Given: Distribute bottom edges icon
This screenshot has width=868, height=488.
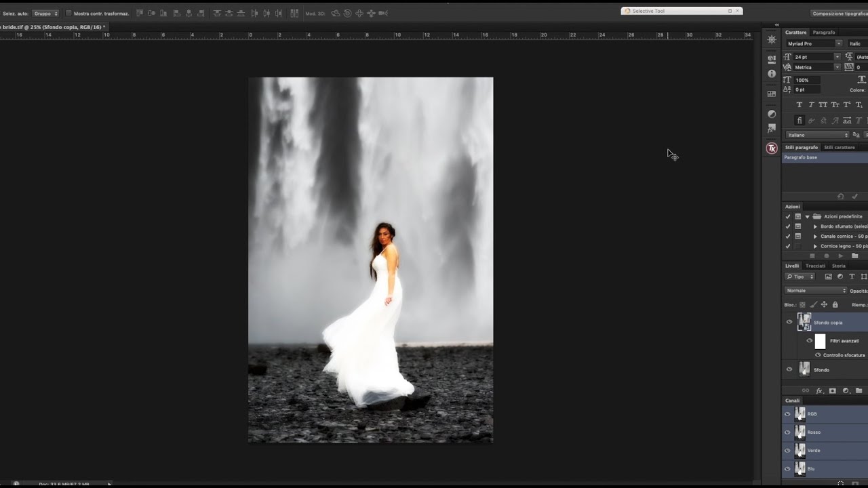Looking at the screenshot, I should 241,13.
